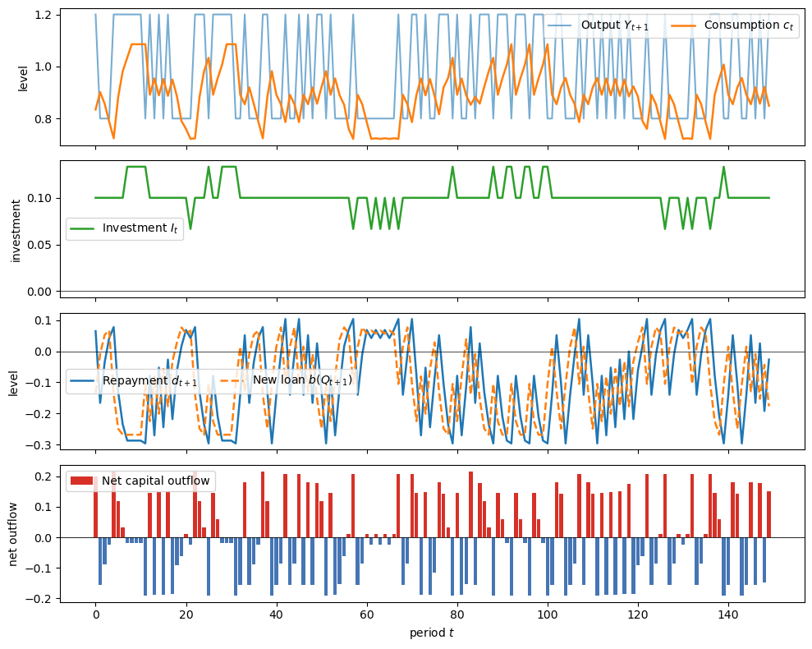Click the 'Net capital outflow' legend label
Viewport: 812px width, 649px height.
pyautogui.click(x=155, y=481)
